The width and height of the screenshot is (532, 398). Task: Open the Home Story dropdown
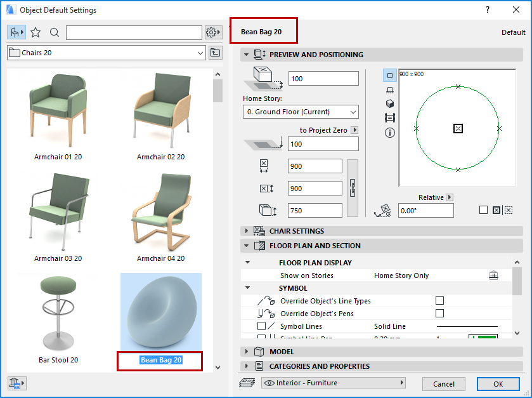coord(301,112)
